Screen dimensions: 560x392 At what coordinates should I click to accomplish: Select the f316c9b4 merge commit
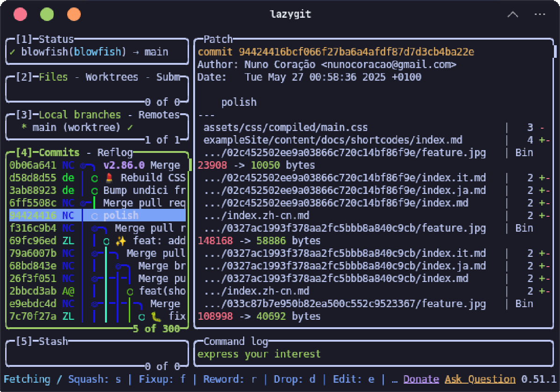[x=98, y=228]
